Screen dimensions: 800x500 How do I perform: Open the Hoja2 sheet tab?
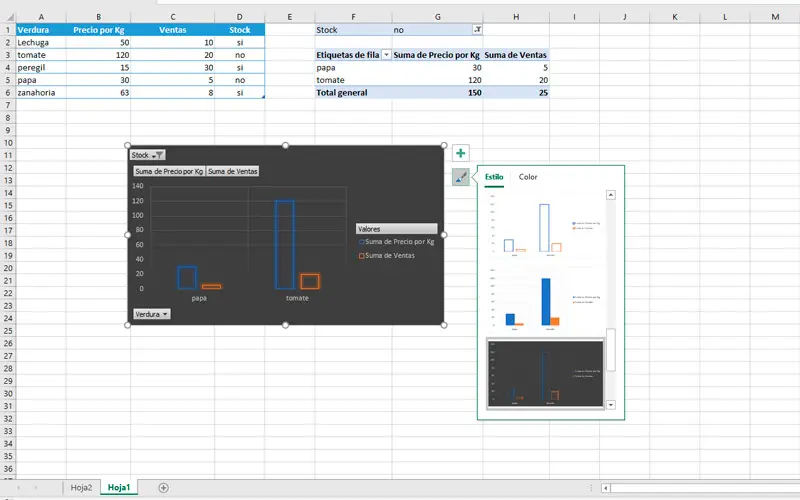coord(81,487)
